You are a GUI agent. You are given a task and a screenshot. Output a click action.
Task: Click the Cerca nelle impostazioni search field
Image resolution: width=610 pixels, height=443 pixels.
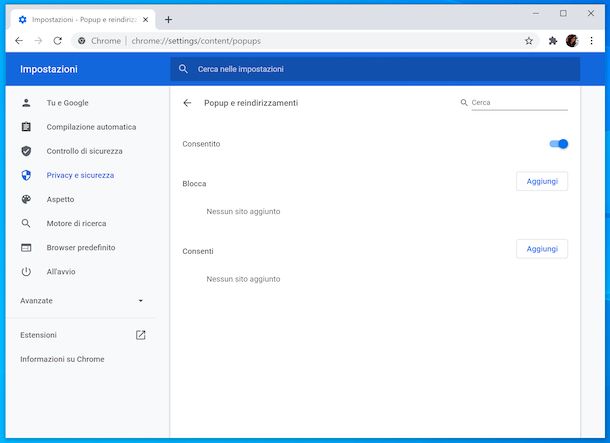[x=375, y=69]
